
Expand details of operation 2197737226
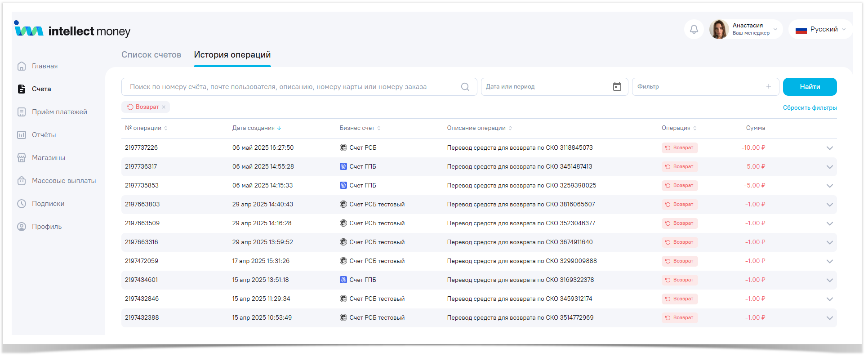point(829,148)
